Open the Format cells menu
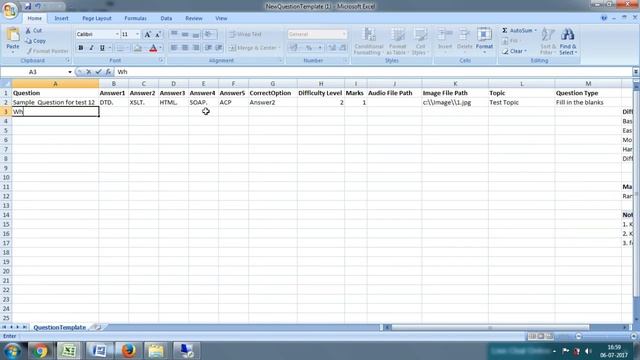Image resolution: width=640 pixels, height=360 pixels. pyautogui.click(x=484, y=41)
